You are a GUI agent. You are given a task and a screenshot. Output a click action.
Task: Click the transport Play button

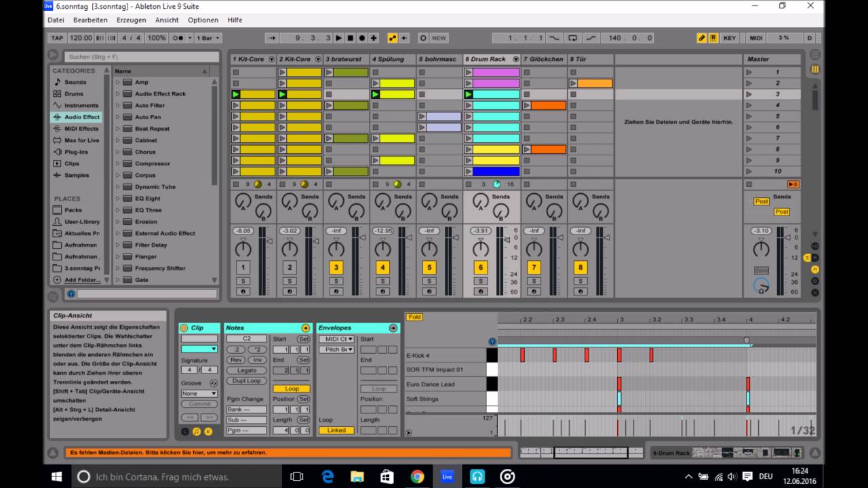(339, 38)
